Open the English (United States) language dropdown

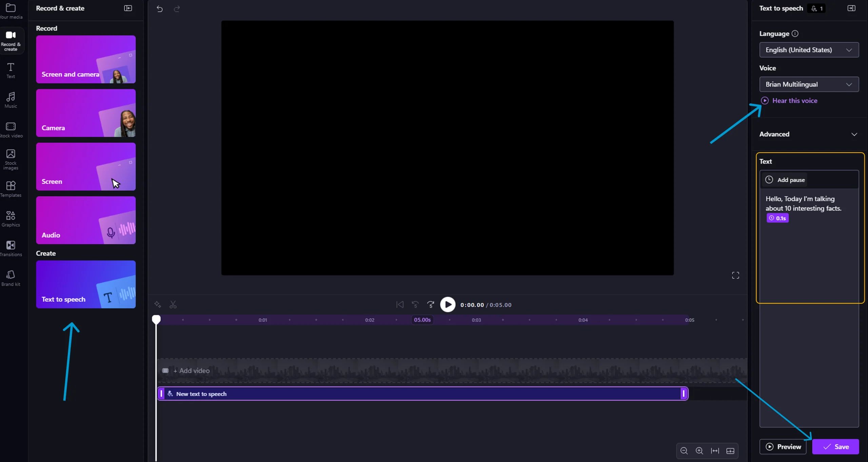pyautogui.click(x=809, y=50)
